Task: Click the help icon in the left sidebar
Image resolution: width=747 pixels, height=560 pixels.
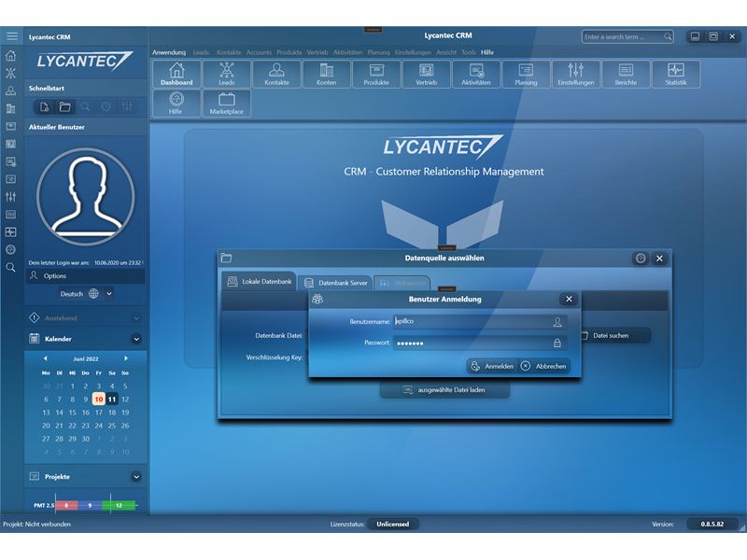Action: [x=10, y=249]
